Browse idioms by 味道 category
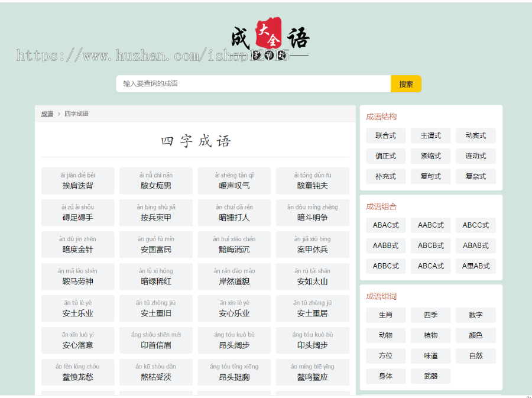This screenshot has height=398, width=532. (430, 356)
